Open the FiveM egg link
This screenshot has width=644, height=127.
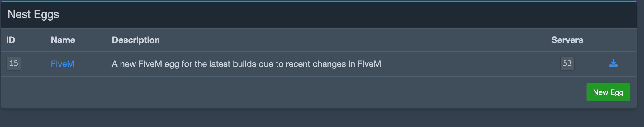click(62, 64)
